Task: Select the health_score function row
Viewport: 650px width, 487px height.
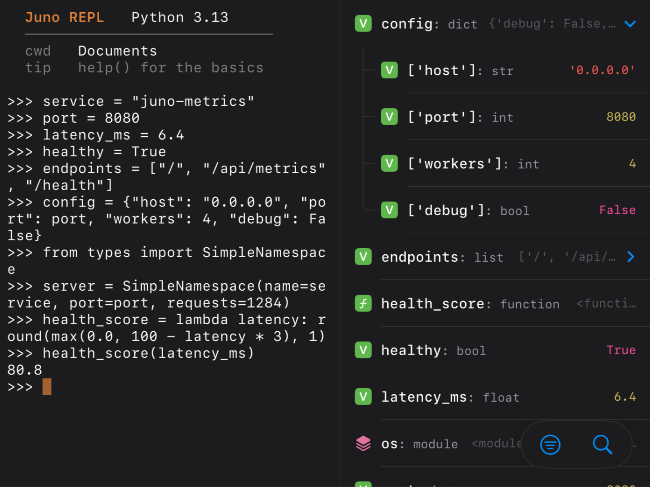Action: (x=495, y=303)
